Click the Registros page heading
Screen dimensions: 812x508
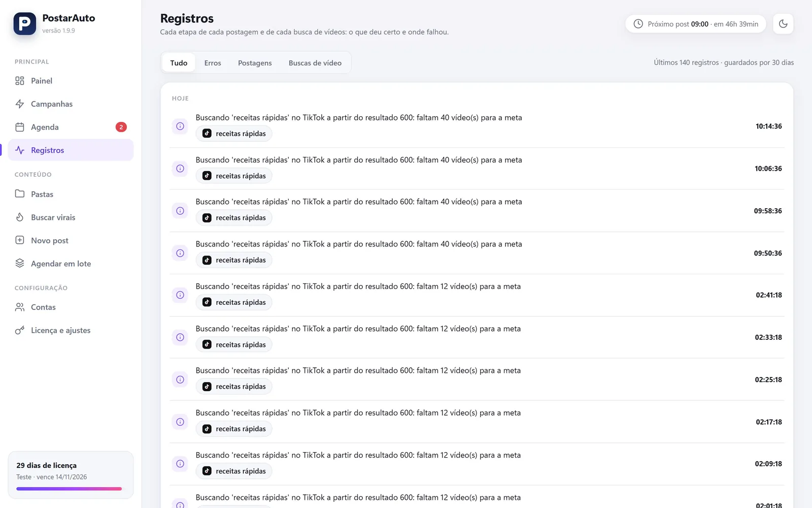point(187,18)
